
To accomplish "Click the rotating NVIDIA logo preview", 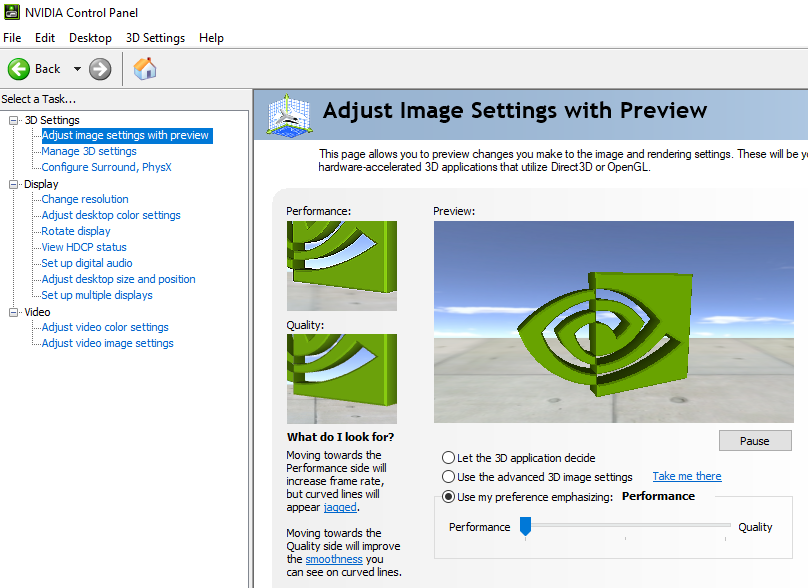I will click(614, 322).
